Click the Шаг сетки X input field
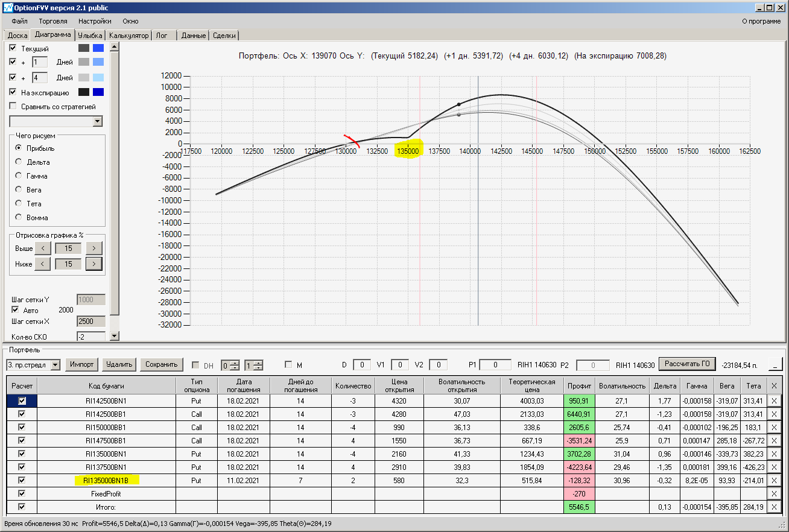The height and width of the screenshot is (532, 789). [91, 321]
